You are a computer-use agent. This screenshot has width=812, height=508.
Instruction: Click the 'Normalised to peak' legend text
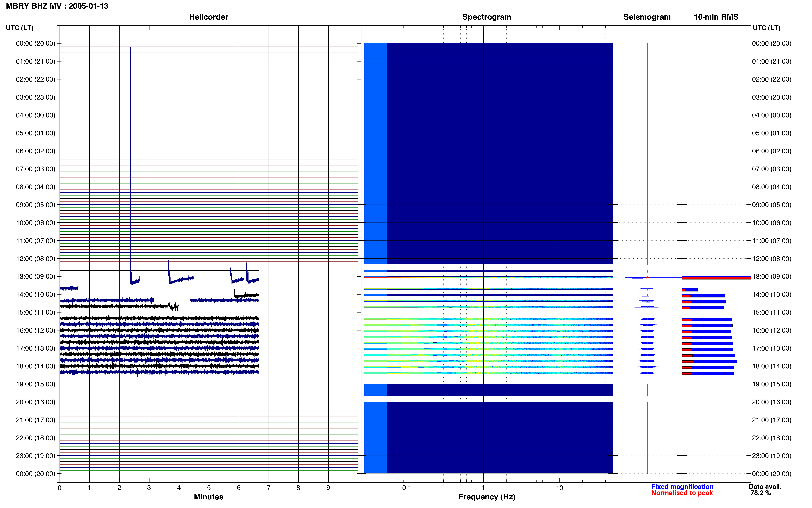[682, 493]
